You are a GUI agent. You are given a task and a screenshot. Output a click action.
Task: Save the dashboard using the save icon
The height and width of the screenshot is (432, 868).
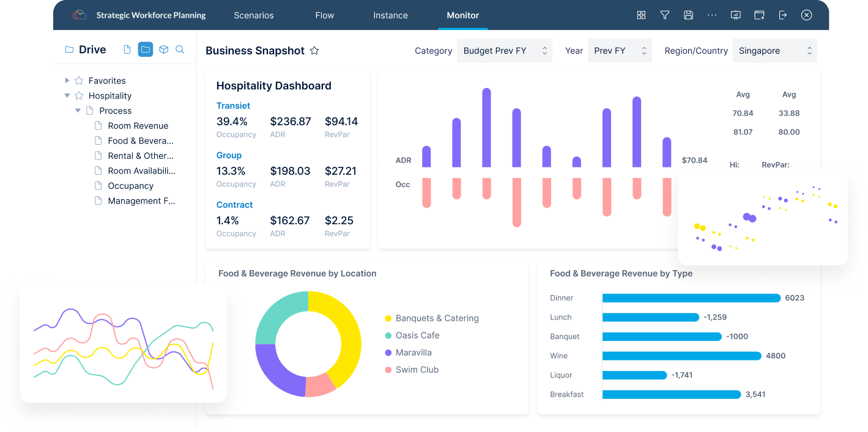688,15
